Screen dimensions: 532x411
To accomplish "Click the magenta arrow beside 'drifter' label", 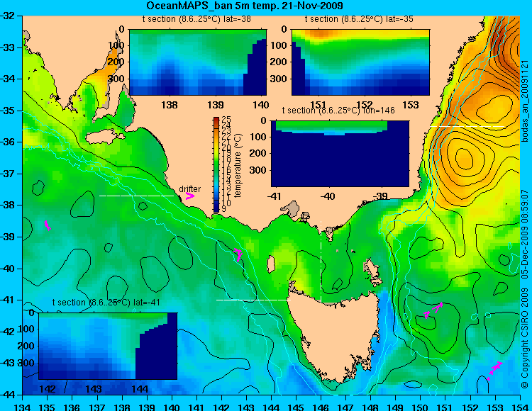I will pyautogui.click(x=189, y=196).
